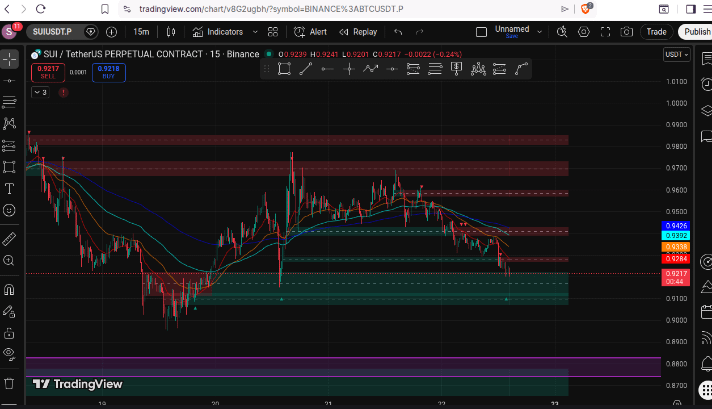This screenshot has height=409, width=712.
Task: Take a chart snapshot with camera icon
Action: 627,32
